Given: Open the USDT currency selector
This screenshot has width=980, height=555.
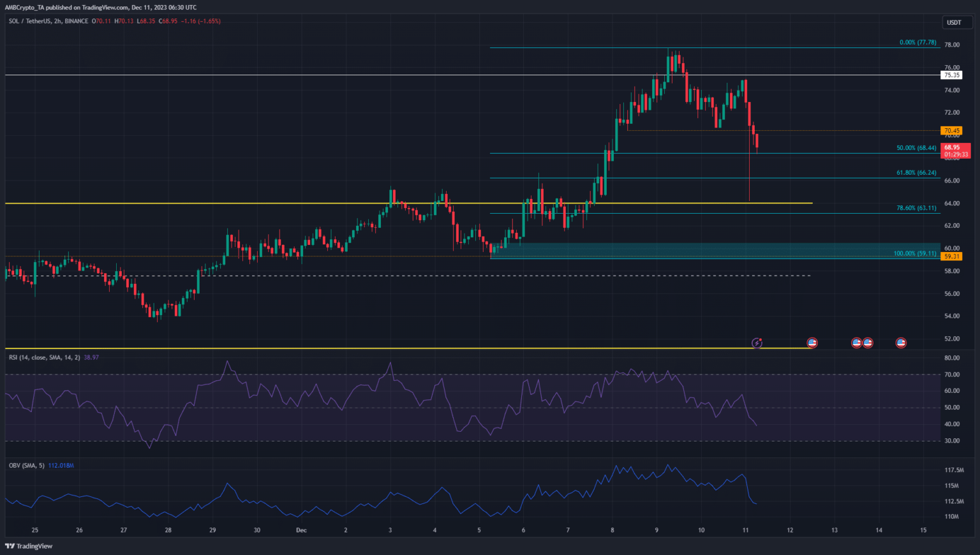Looking at the screenshot, I should pos(953,22).
